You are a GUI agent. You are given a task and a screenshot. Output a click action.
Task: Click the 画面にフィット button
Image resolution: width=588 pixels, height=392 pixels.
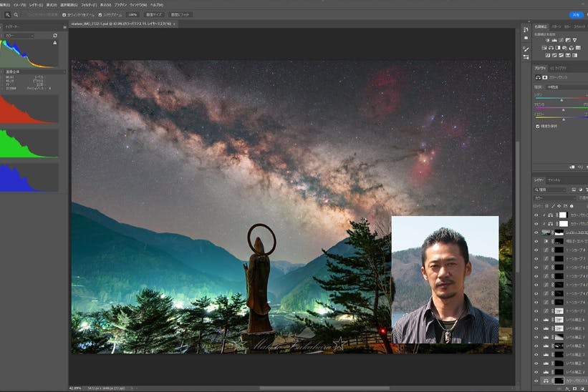click(180, 15)
